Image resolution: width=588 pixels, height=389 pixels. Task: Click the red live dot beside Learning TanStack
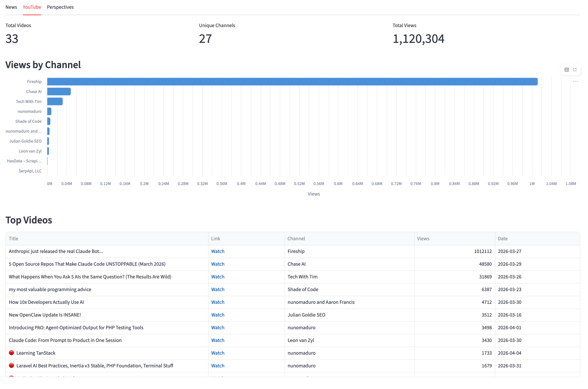[11, 353]
